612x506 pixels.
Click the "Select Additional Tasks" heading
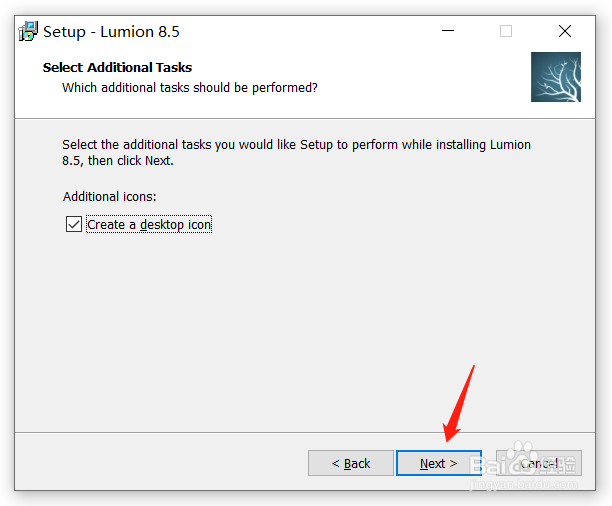point(117,67)
